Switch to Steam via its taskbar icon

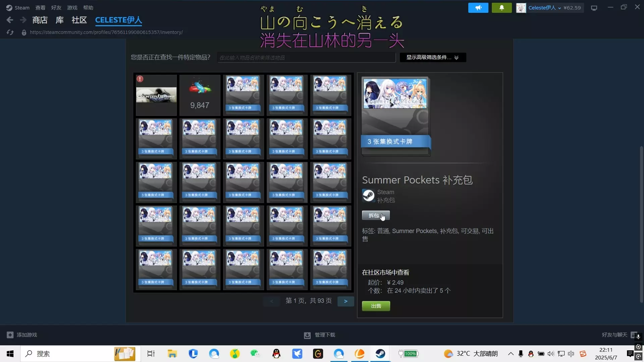tap(380, 354)
